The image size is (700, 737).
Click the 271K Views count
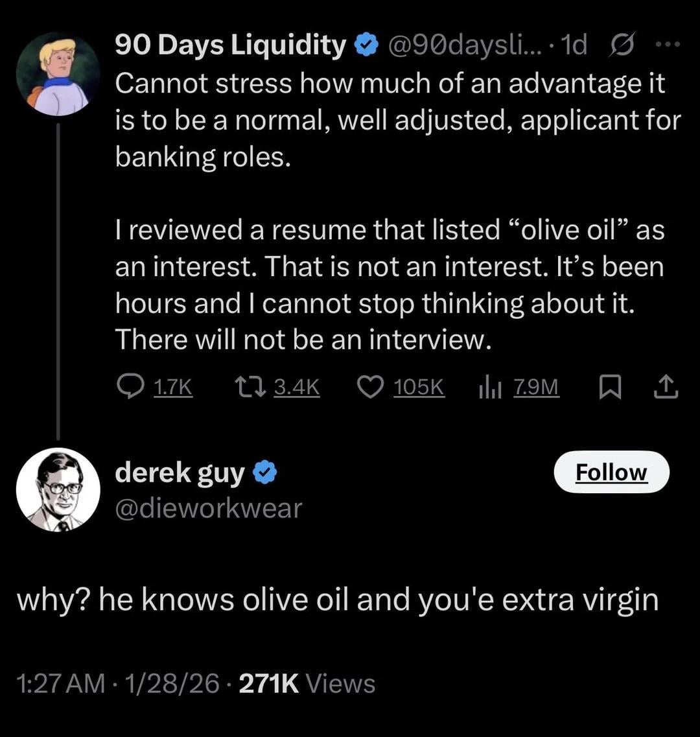[307, 684]
